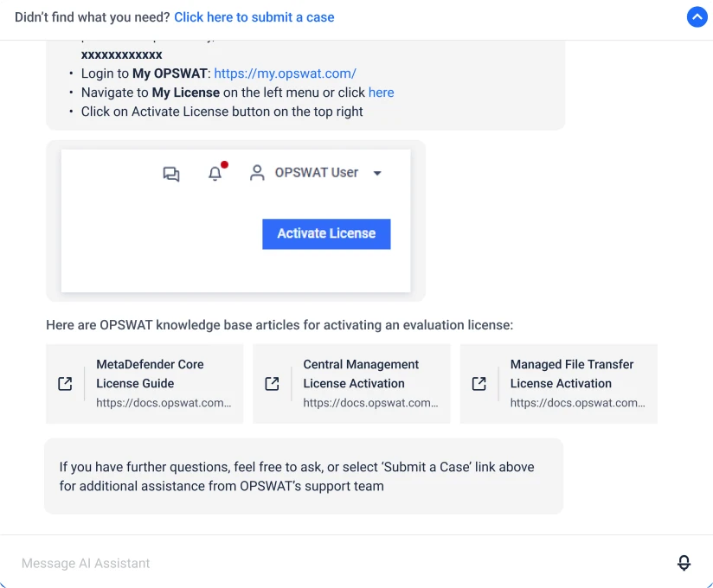This screenshot has width=713, height=588.
Task: Open external link icon for Central Management
Action: click(272, 384)
